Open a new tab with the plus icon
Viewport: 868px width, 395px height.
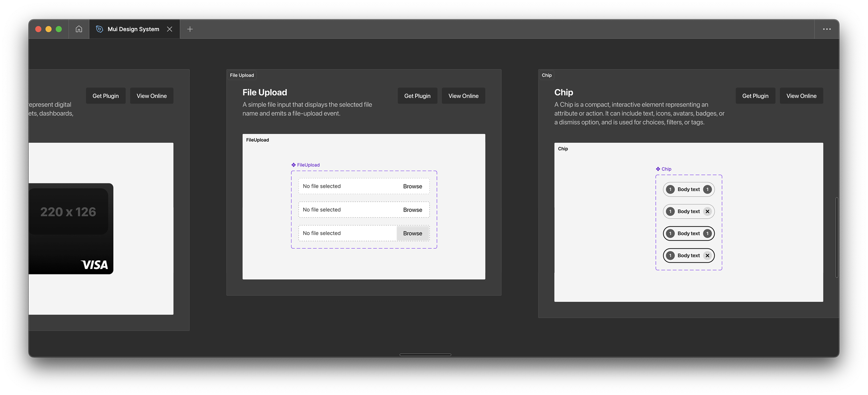190,29
